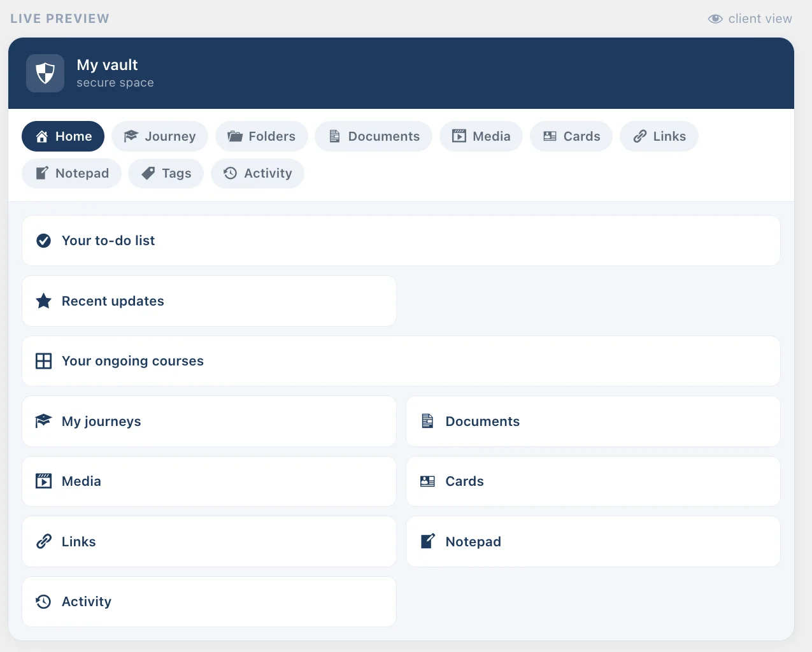This screenshot has height=652, width=812.
Task: Open the Notepad tab in the nav bar
Action: [71, 173]
